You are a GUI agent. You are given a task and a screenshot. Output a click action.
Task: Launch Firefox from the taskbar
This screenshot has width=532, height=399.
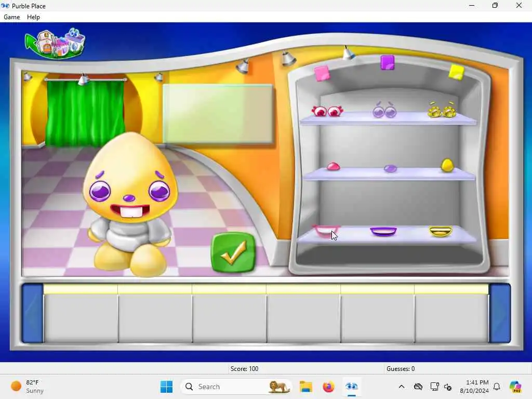coord(328,387)
